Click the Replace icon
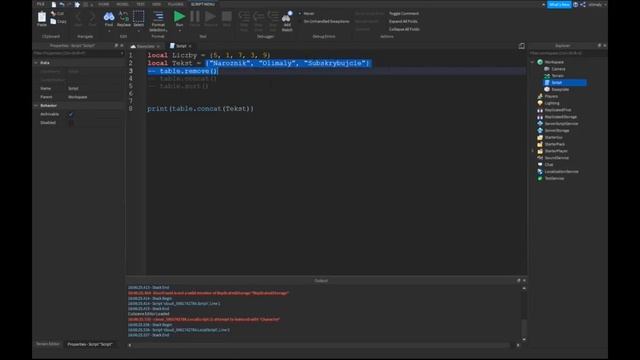640x360 pixels. [124, 17]
